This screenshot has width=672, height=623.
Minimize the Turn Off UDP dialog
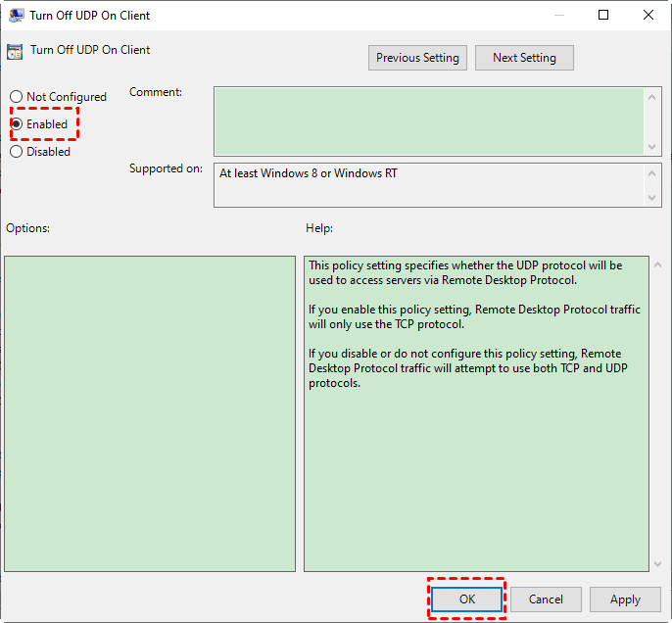(x=558, y=16)
